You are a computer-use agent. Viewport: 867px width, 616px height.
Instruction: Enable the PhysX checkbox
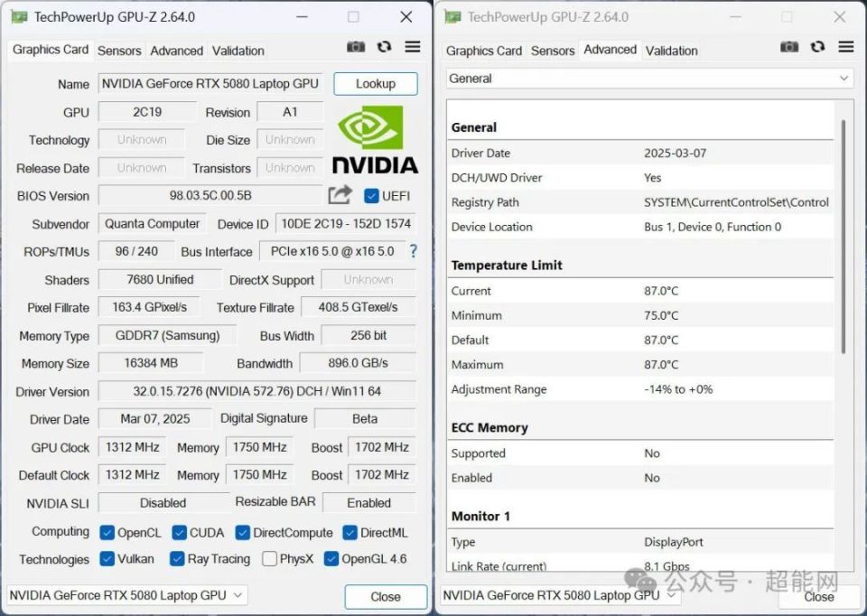(269, 558)
